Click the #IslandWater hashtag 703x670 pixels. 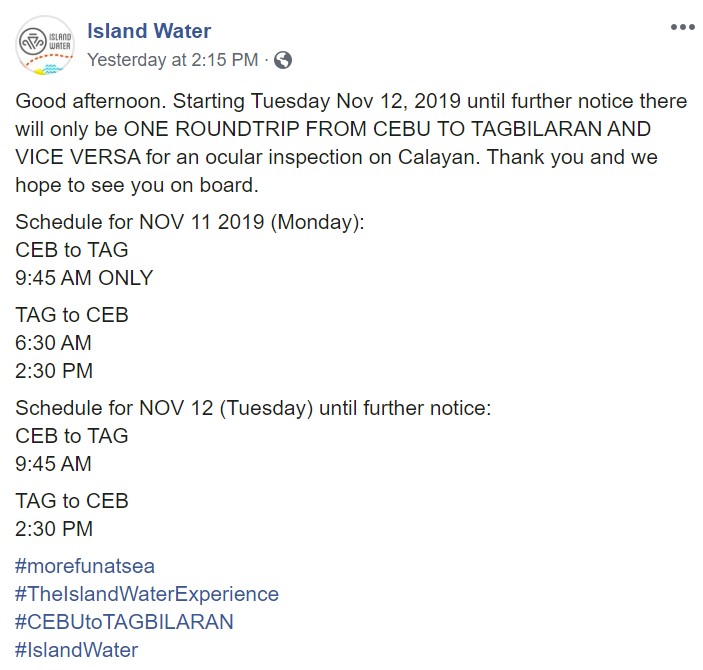[76, 650]
